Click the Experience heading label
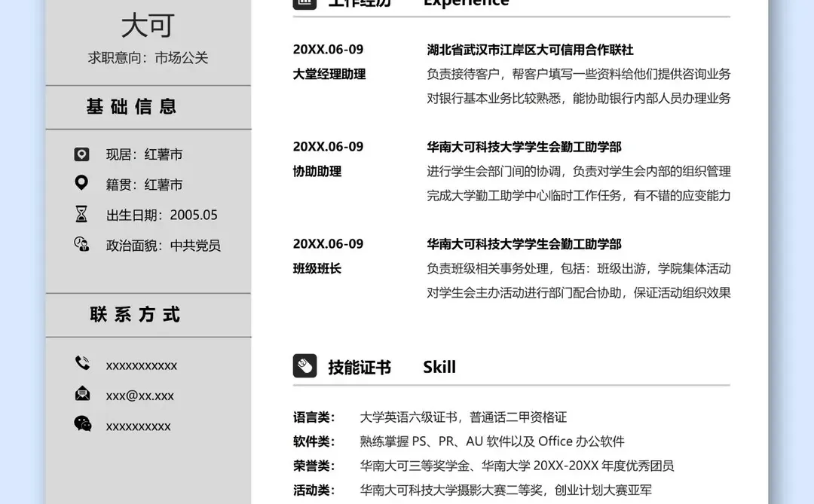 pos(466,4)
